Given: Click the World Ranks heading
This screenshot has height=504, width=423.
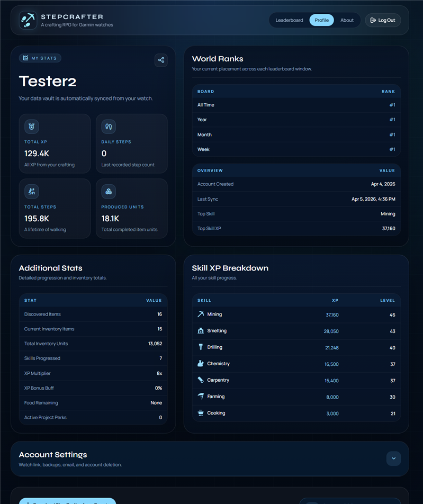Looking at the screenshot, I should [x=217, y=59].
